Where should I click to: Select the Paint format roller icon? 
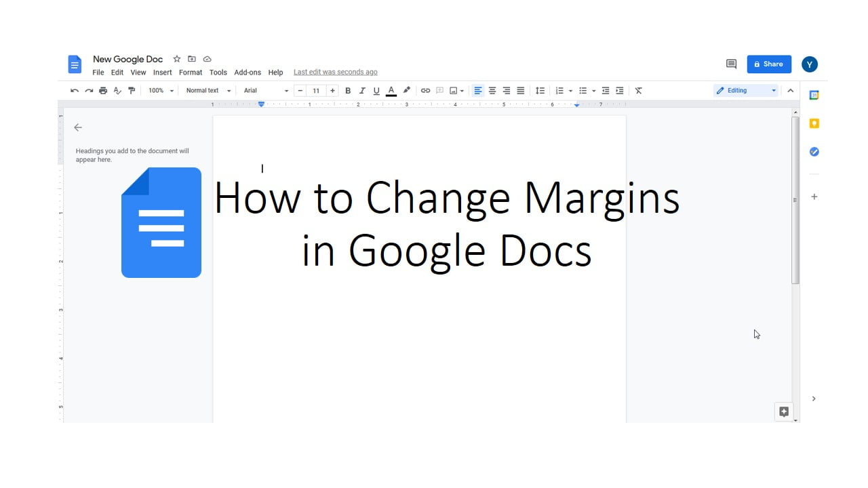[x=132, y=91]
